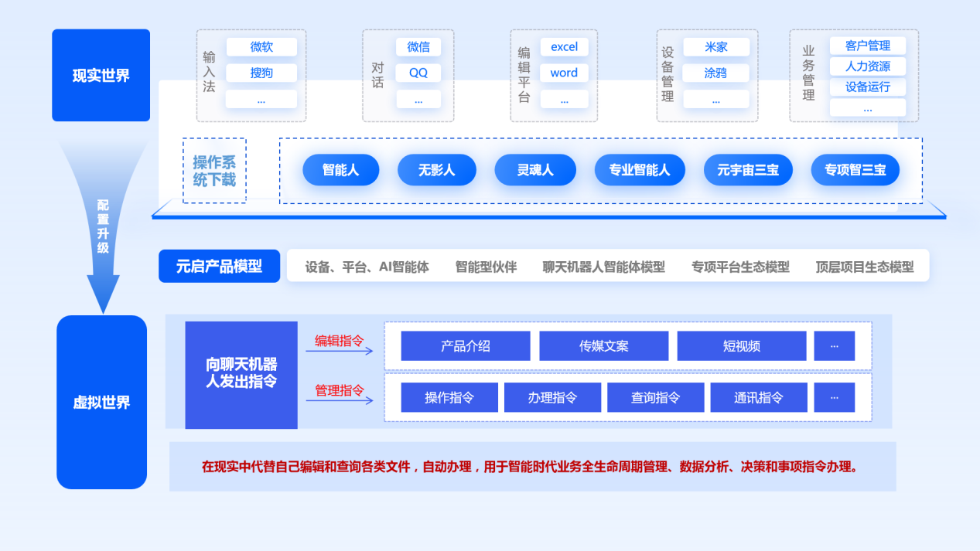
Task: Select the 虚拟世界 blue block
Action: [x=101, y=402]
